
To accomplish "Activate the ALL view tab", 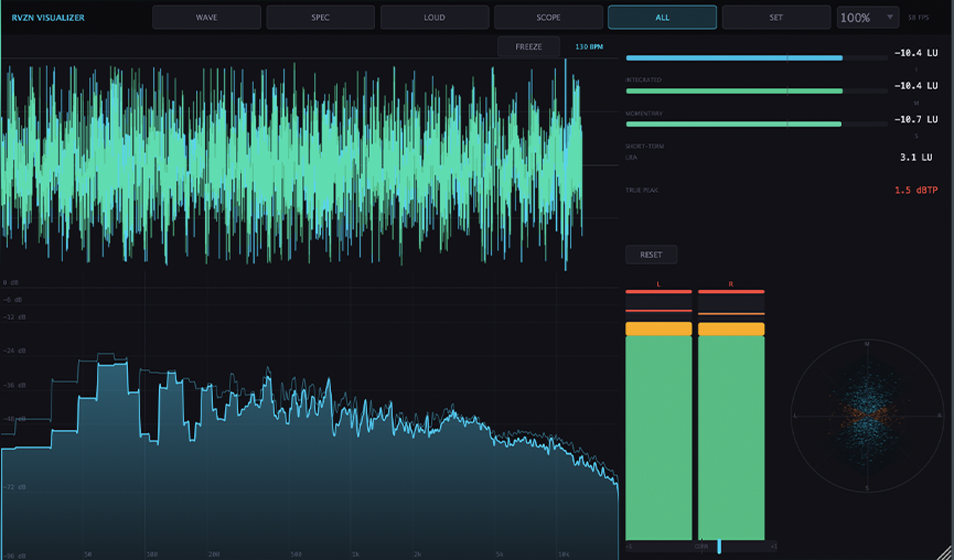I will pyautogui.click(x=662, y=17).
